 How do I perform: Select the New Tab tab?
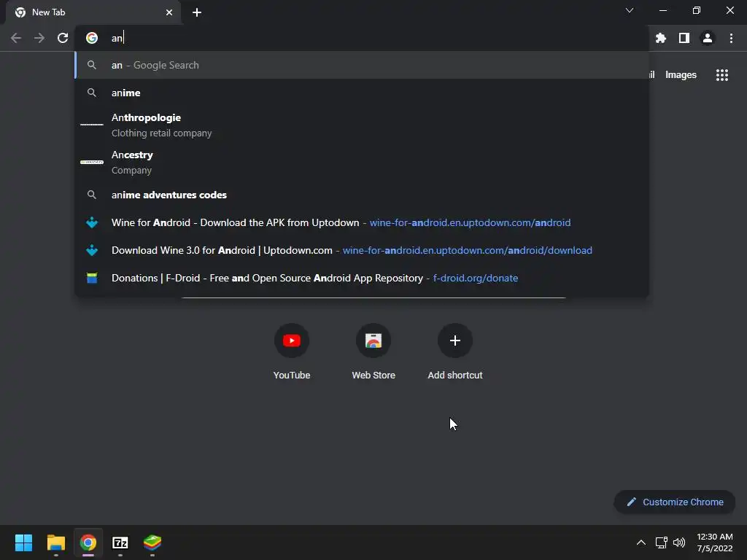(93, 12)
